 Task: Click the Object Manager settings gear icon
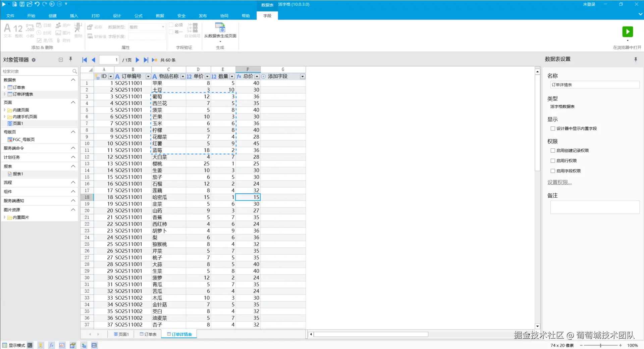34,60
